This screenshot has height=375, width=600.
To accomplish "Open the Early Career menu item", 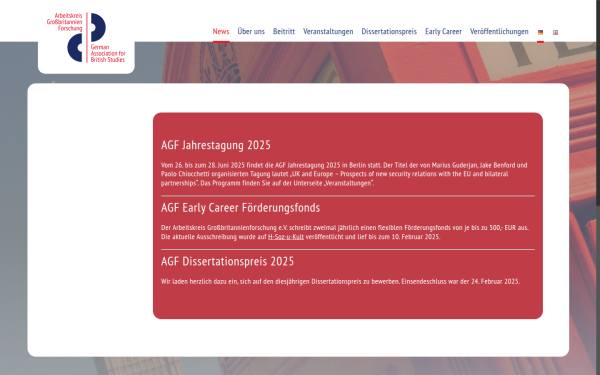I will point(443,31).
